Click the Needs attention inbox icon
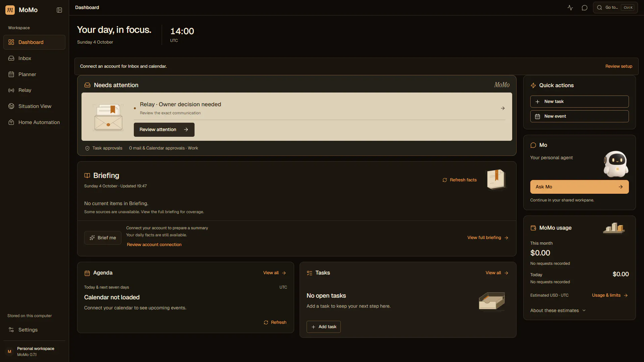Screen dimensions: 644x362 click(87, 85)
